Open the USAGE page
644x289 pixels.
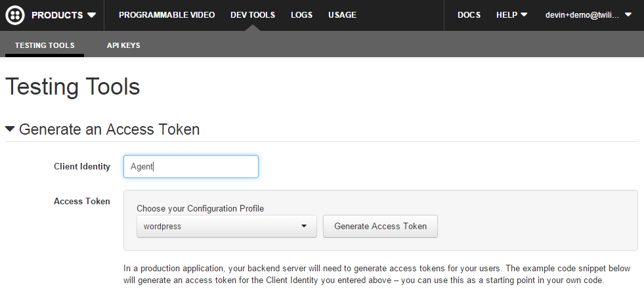coord(342,15)
